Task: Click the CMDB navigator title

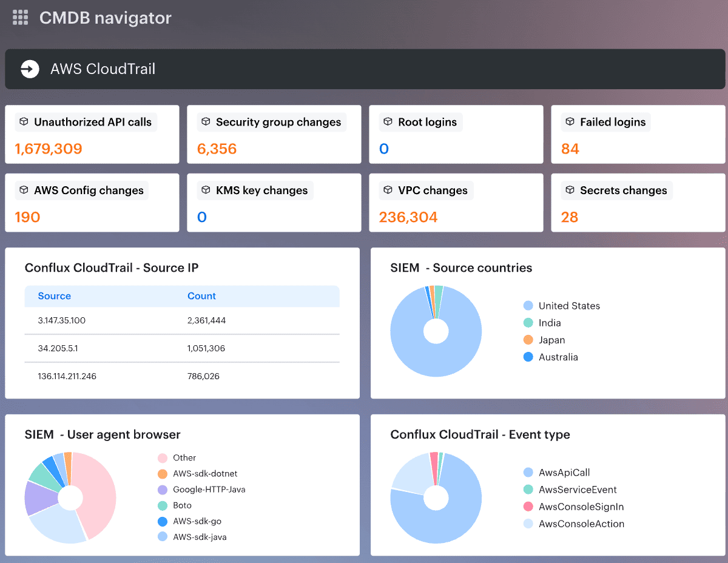Action: point(105,18)
